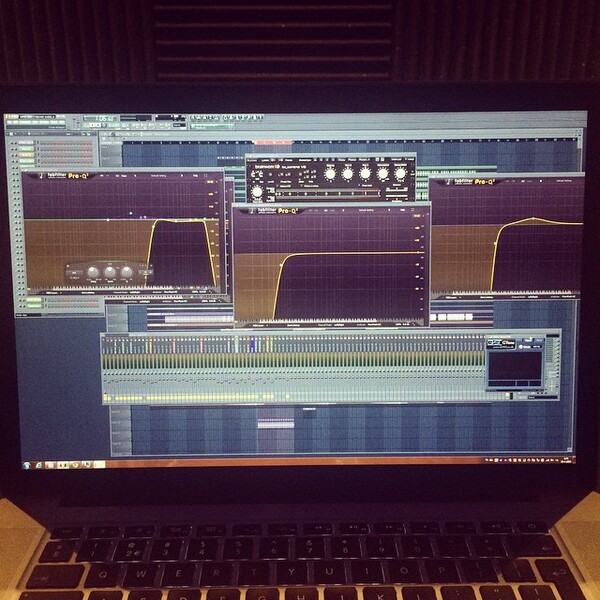Viewport: 600px width, 600px height.
Task: Open the preset dropdown in left Pro-Q 2
Action: (x=158, y=176)
